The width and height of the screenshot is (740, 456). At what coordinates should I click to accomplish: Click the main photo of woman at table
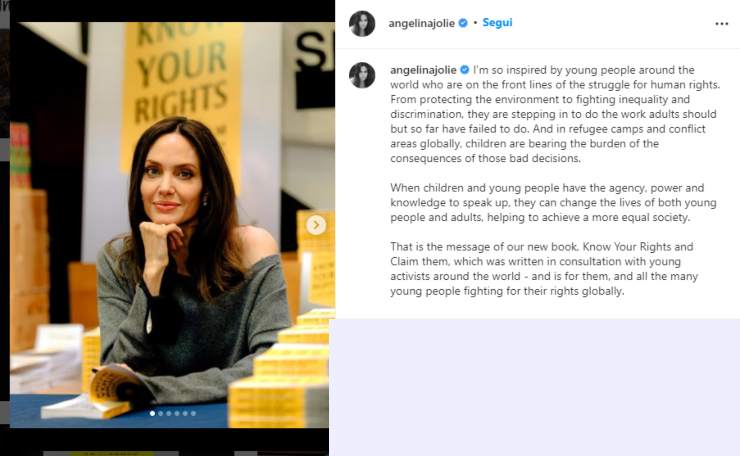tap(172, 225)
